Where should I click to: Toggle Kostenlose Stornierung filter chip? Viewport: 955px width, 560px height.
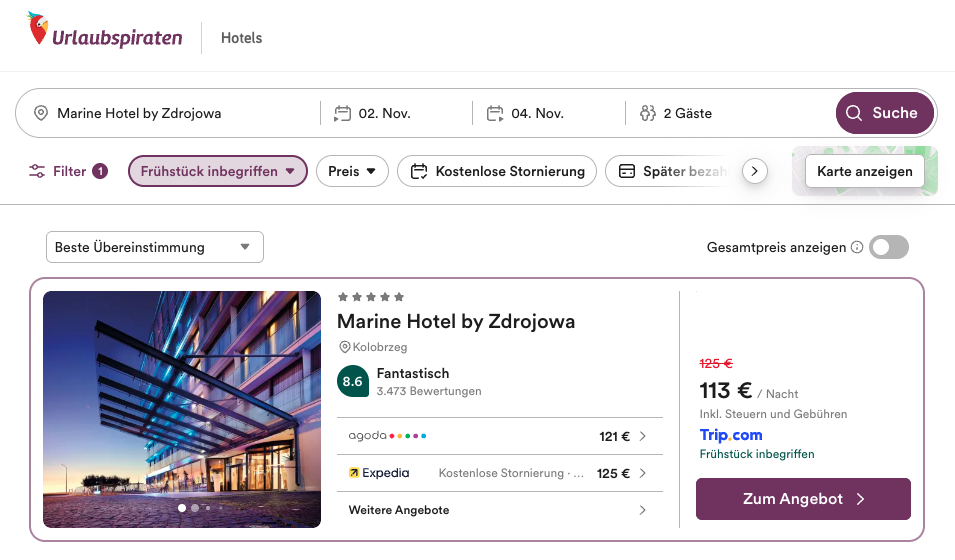(x=497, y=171)
